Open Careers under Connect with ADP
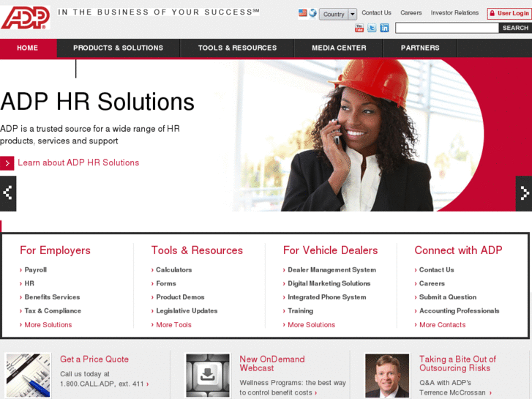Screen dimensions: 532x399 tap(432, 283)
